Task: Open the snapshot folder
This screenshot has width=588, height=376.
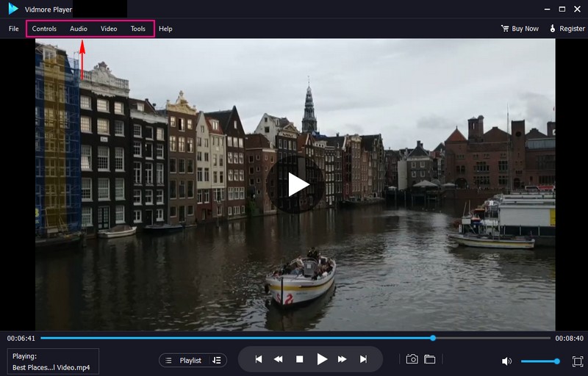Action: (x=430, y=359)
